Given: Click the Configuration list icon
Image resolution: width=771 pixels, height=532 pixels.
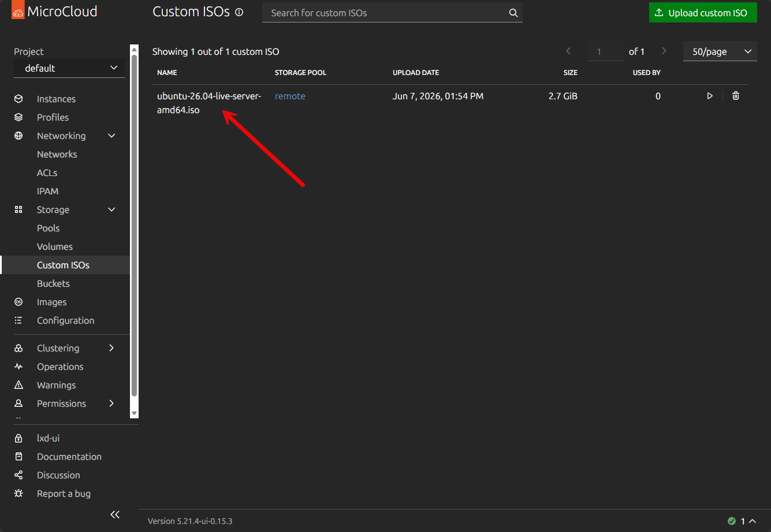Looking at the screenshot, I should click(x=18, y=320).
